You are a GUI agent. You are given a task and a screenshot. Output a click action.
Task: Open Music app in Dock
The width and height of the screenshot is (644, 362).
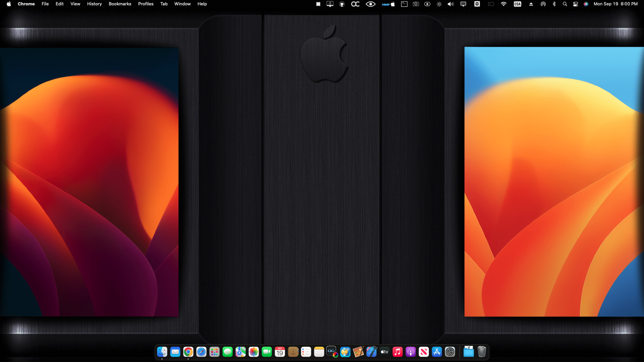pos(397,352)
